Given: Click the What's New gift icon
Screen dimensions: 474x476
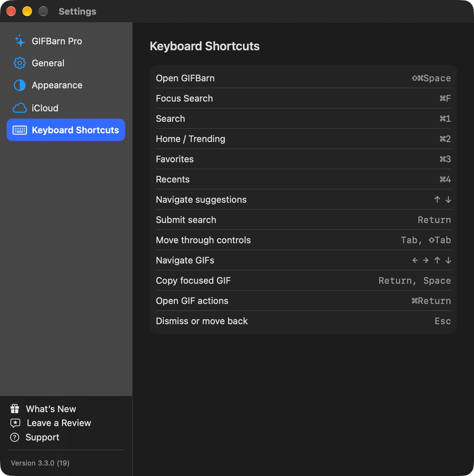Looking at the screenshot, I should [x=15, y=409].
